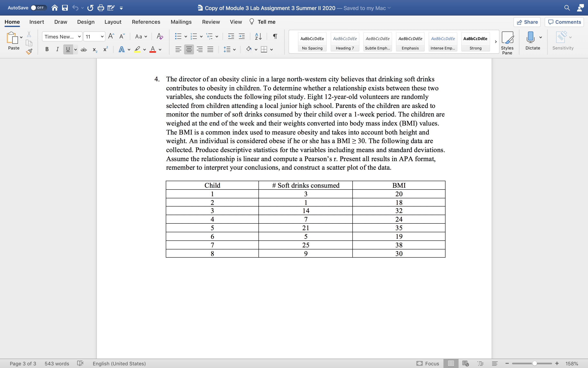588x368 pixels.
Task: Click the zoom slider handle
Action: pos(535,363)
